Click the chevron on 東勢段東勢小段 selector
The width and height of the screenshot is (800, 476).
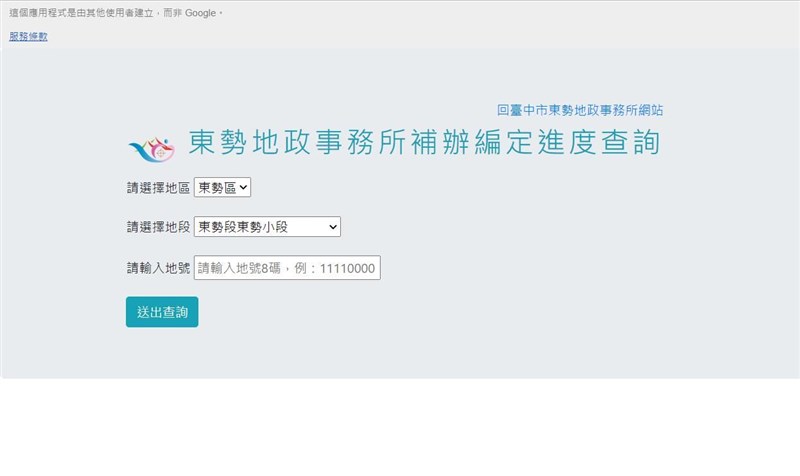tap(332, 227)
